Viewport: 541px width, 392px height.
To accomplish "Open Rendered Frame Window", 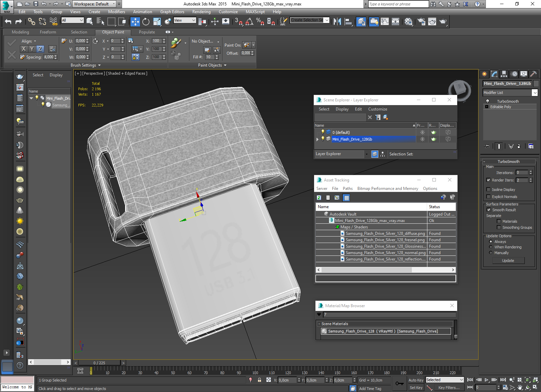I will pos(432,22).
